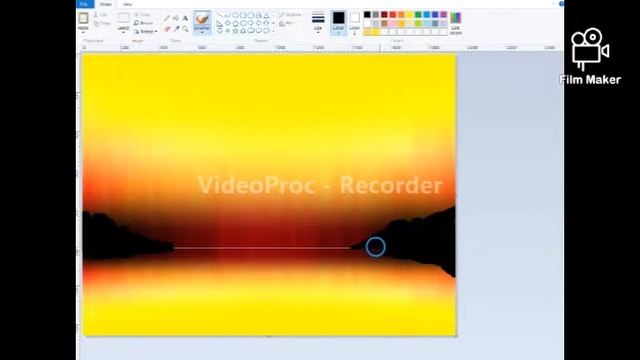640x360 pixels.
Task: Open the Rotate dropdown
Action: [146, 31]
